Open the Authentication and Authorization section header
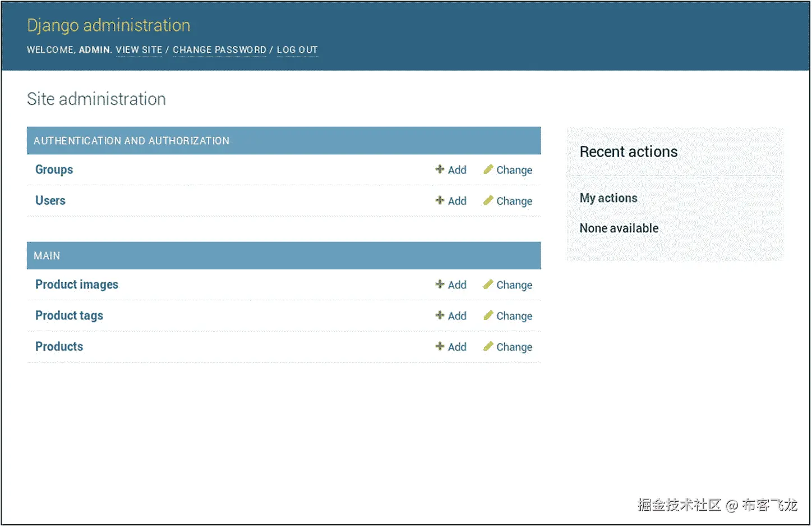 (131, 141)
